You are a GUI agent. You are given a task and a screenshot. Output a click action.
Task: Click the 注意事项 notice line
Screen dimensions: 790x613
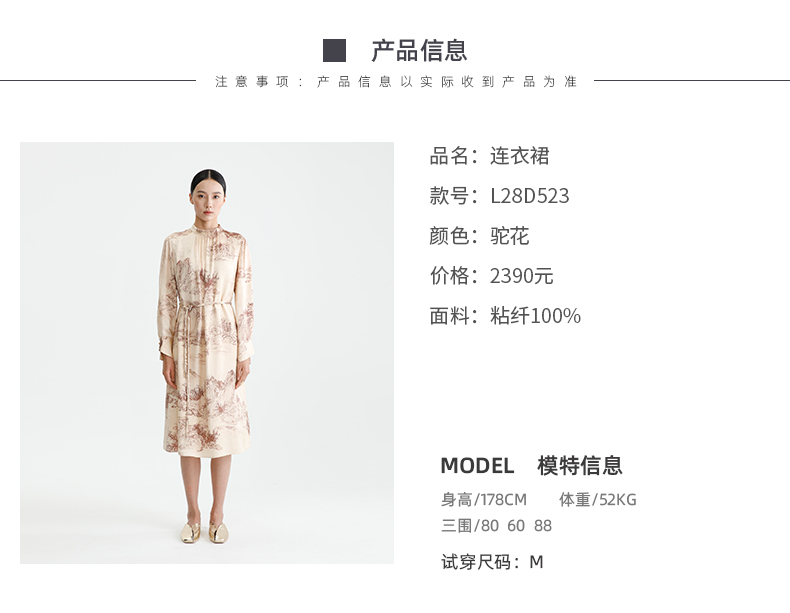(396, 82)
